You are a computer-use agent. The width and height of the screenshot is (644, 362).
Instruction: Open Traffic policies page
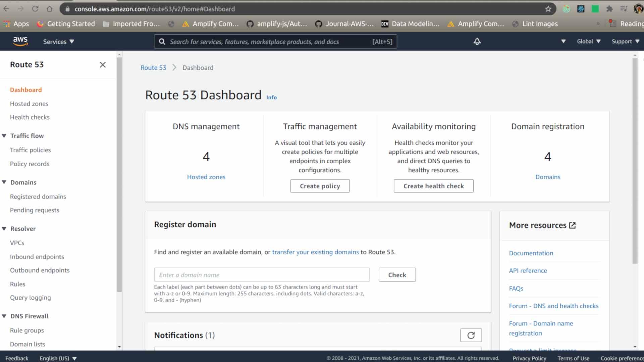(31, 150)
